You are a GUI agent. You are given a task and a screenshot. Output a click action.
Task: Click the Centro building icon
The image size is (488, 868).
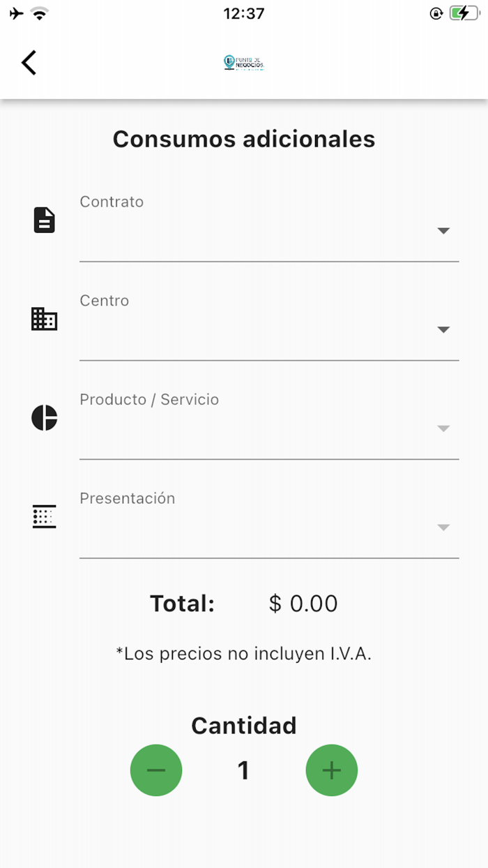click(x=43, y=320)
